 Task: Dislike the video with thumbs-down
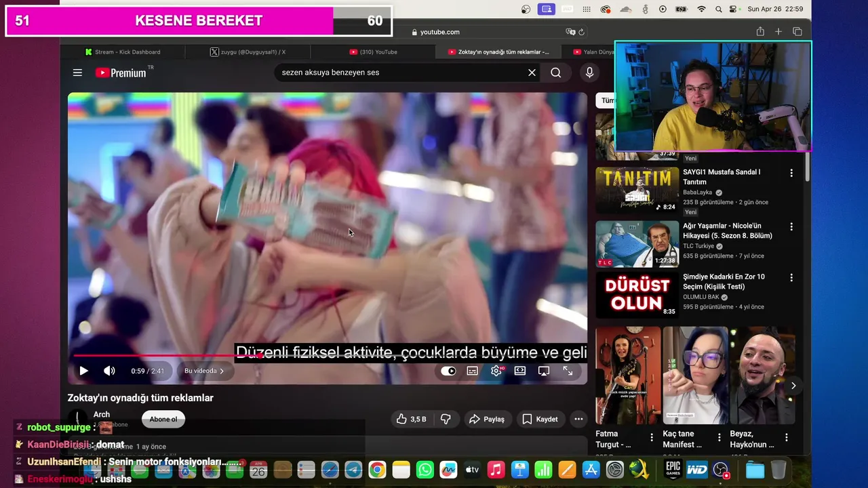point(446,419)
